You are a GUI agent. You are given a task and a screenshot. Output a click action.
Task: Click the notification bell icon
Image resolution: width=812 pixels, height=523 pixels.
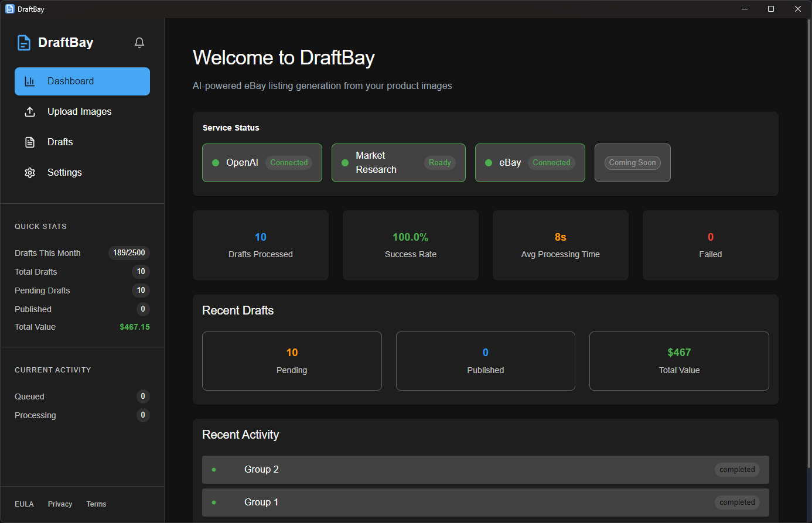139,43
